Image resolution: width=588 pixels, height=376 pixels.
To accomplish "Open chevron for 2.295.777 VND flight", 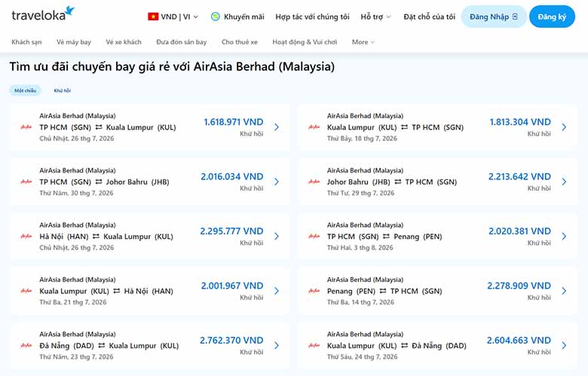I will point(277,237).
